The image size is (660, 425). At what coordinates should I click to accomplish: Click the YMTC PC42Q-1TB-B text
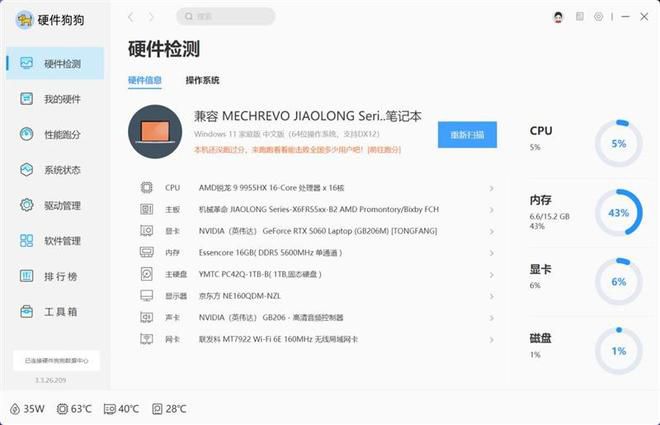tap(260, 274)
